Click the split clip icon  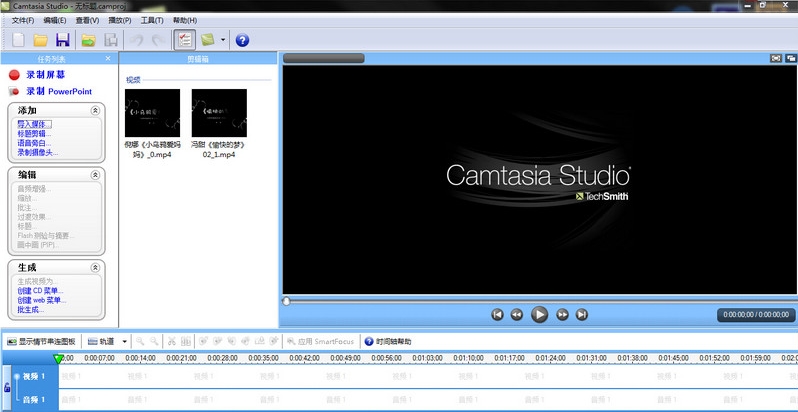pyautogui.click(x=186, y=342)
